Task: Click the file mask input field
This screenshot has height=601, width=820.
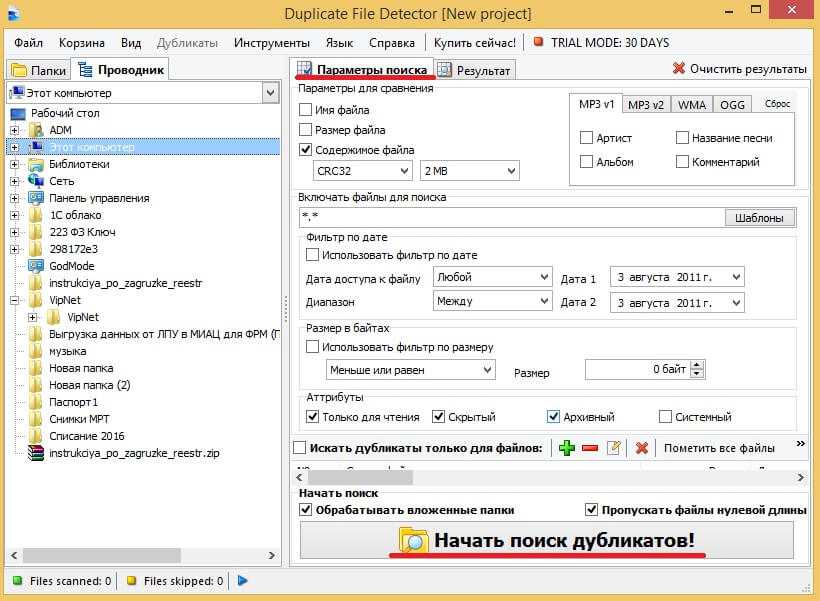Action: [x=510, y=218]
